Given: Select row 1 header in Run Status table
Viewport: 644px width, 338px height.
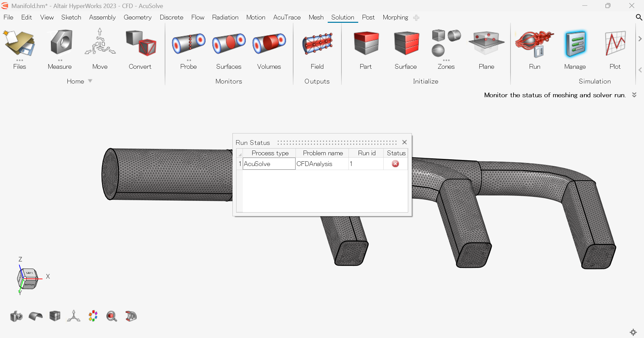Looking at the screenshot, I should click(x=240, y=164).
